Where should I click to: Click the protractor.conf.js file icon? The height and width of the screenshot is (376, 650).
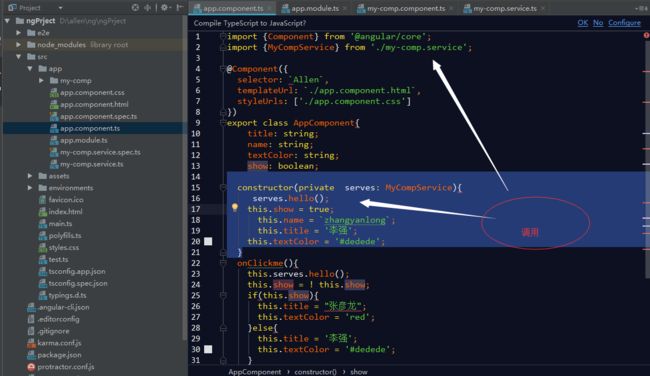pyautogui.click(x=31, y=367)
